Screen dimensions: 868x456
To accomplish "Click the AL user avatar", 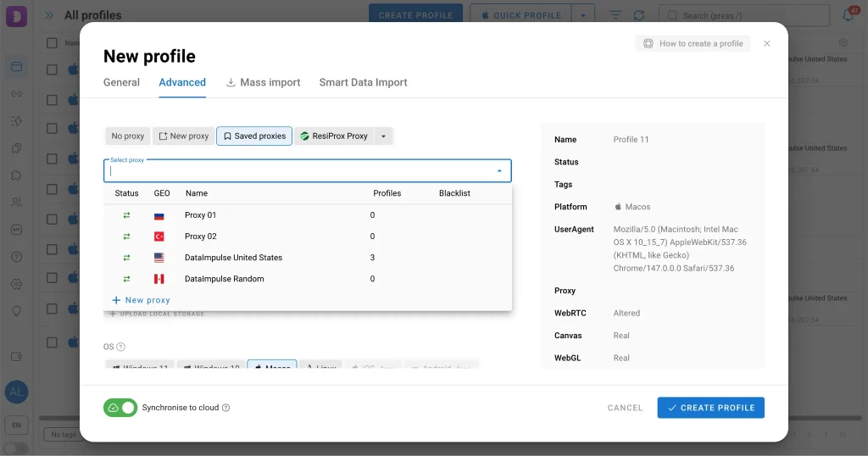I will [16, 392].
